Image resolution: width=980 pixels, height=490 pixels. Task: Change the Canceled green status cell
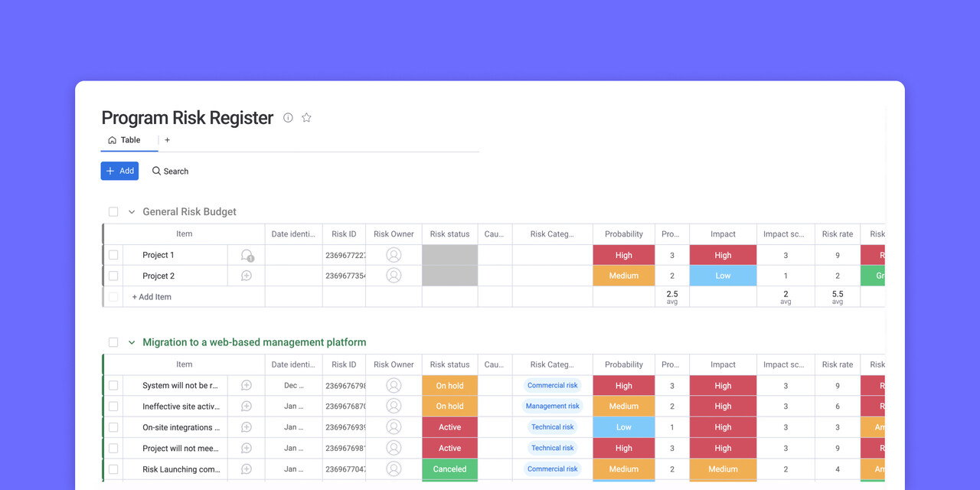449,469
